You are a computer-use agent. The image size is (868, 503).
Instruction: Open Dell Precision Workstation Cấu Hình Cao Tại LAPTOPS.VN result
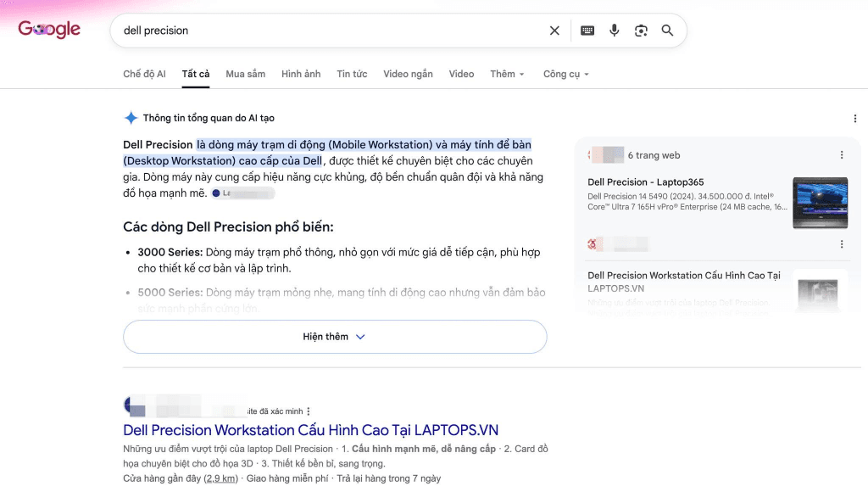310,430
